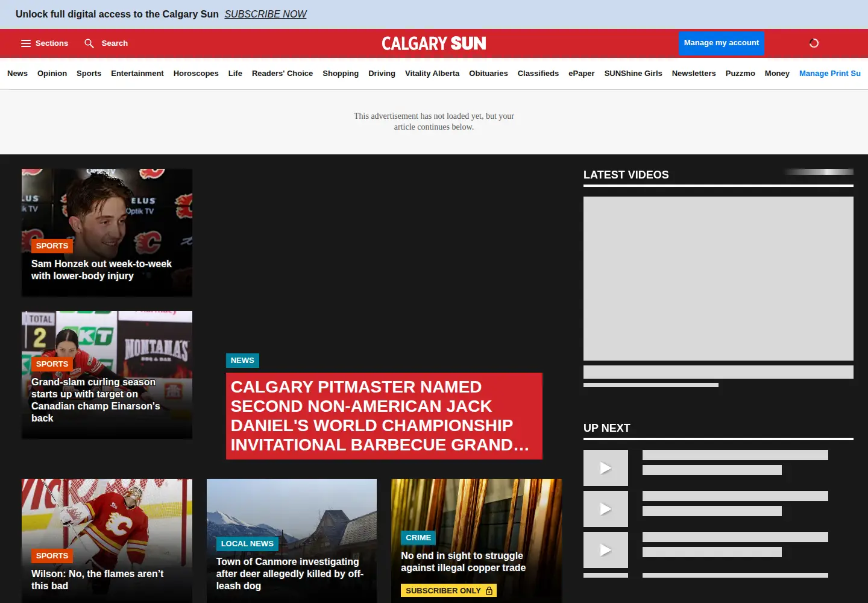Click SPORTS tag on Wilson flames story
The height and width of the screenshot is (603, 868).
pos(52,556)
